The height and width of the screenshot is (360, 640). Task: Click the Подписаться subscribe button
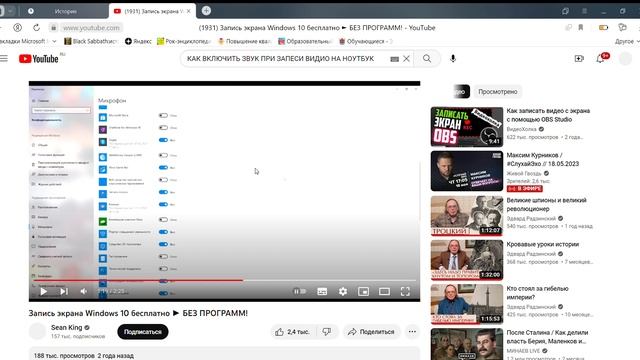(143, 332)
